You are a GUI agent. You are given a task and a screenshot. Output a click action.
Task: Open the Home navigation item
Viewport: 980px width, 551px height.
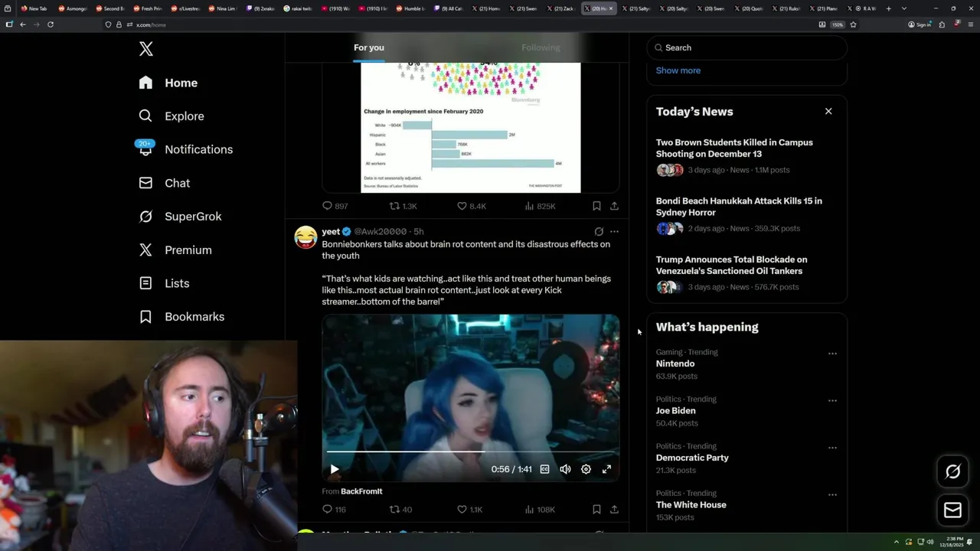[168, 83]
